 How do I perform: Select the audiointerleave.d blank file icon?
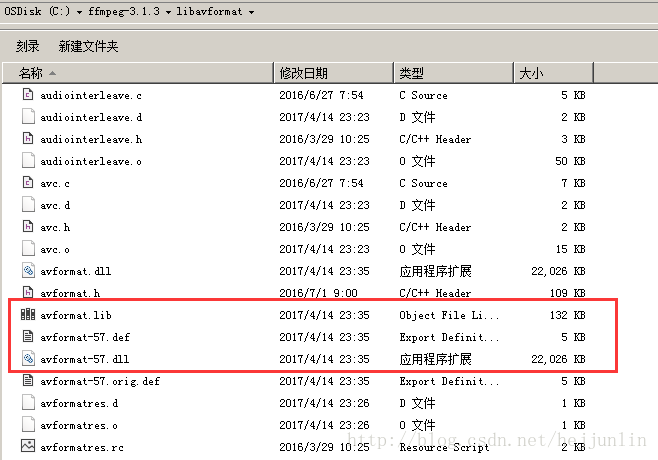click(x=28, y=116)
